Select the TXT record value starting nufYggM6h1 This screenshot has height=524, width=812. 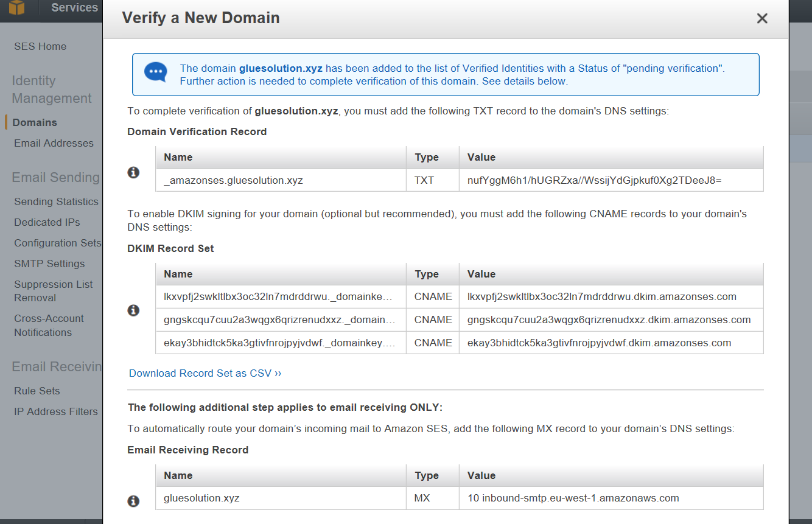tap(611, 180)
